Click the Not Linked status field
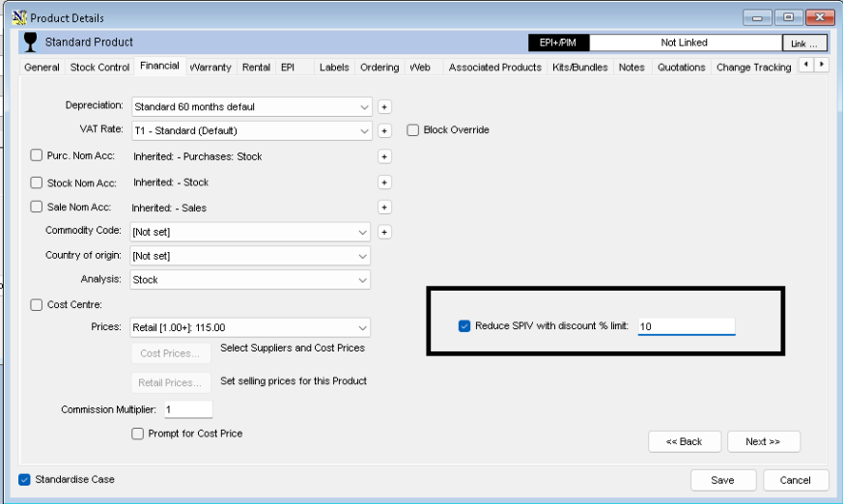Viewport: 843px width, 504px height. (x=685, y=42)
